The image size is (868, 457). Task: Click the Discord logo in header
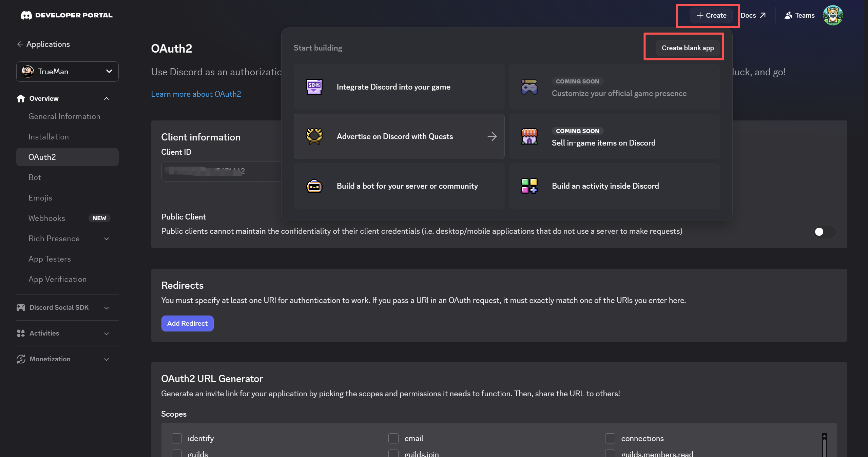click(x=26, y=15)
